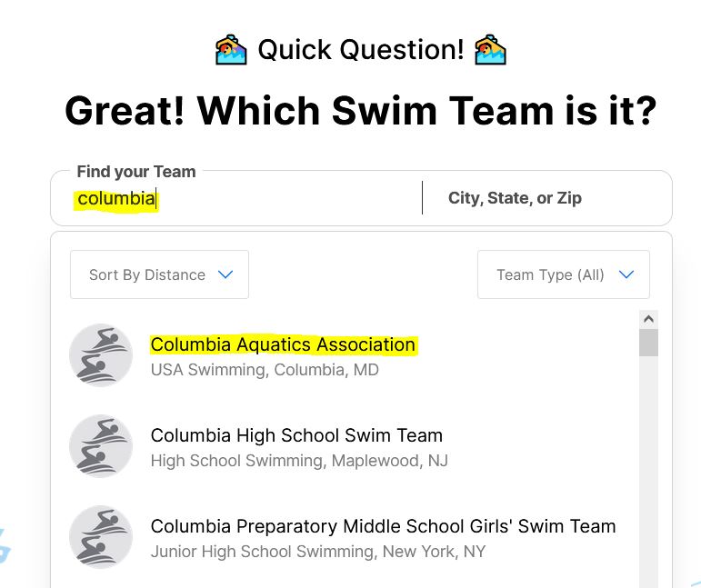Image resolution: width=701 pixels, height=588 pixels.
Task: Click High School Swimming, Maplewood, NJ subtitle
Action: coord(299,461)
